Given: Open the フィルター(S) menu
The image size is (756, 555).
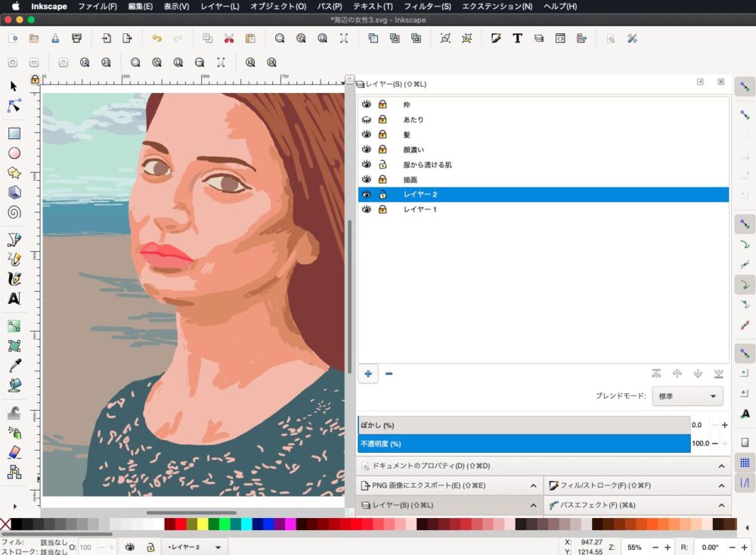Looking at the screenshot, I should [x=427, y=6].
